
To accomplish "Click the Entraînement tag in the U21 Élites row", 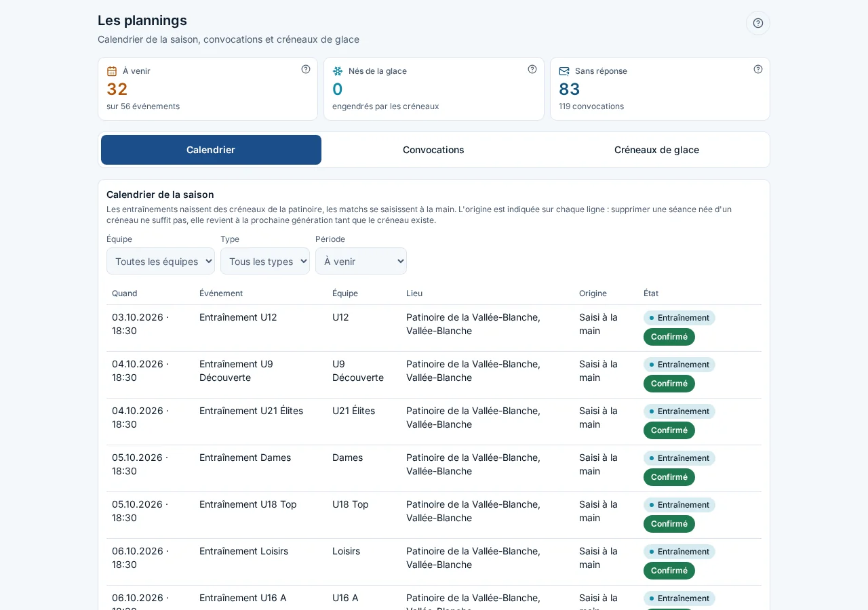I will click(x=679, y=411).
